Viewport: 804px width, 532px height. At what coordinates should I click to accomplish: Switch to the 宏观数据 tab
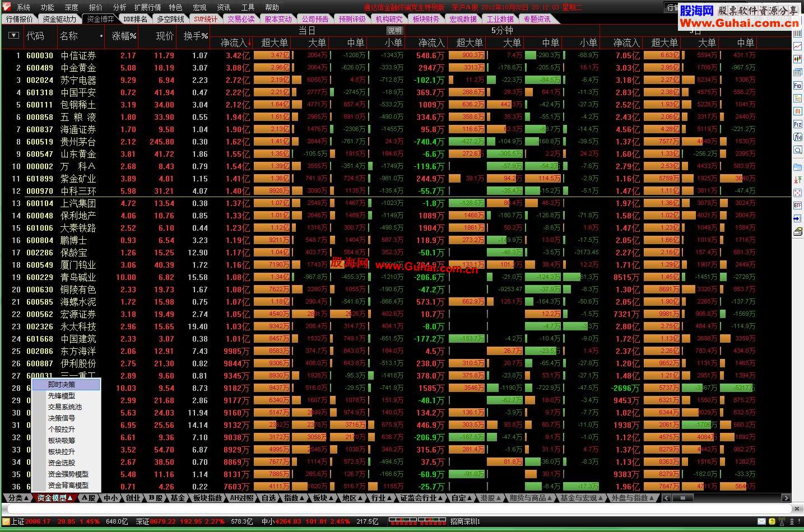tap(463, 19)
